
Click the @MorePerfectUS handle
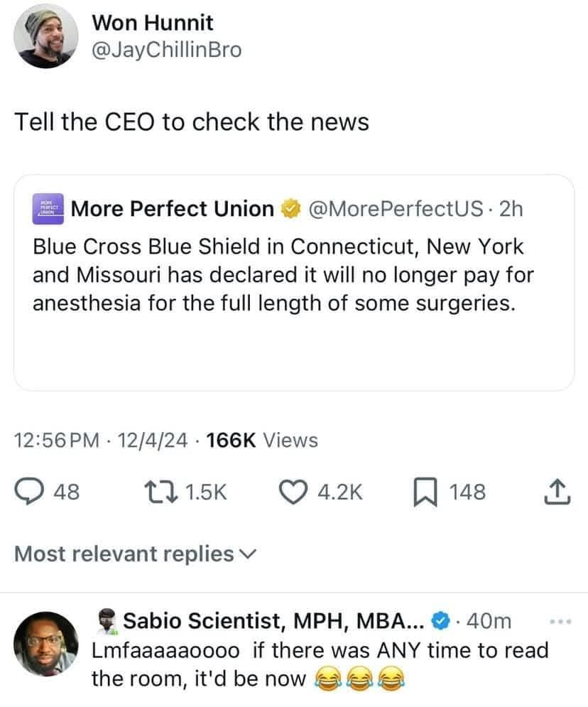(x=398, y=209)
